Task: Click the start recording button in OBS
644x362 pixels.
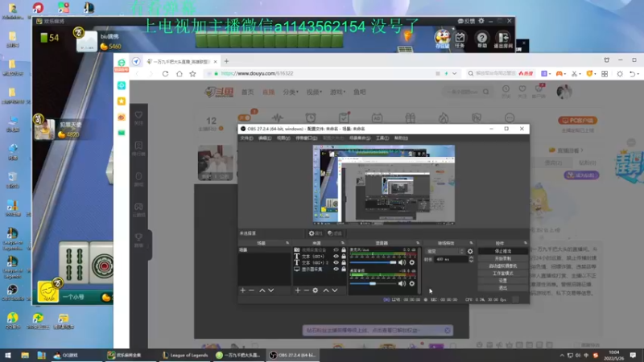Action: [x=502, y=258]
